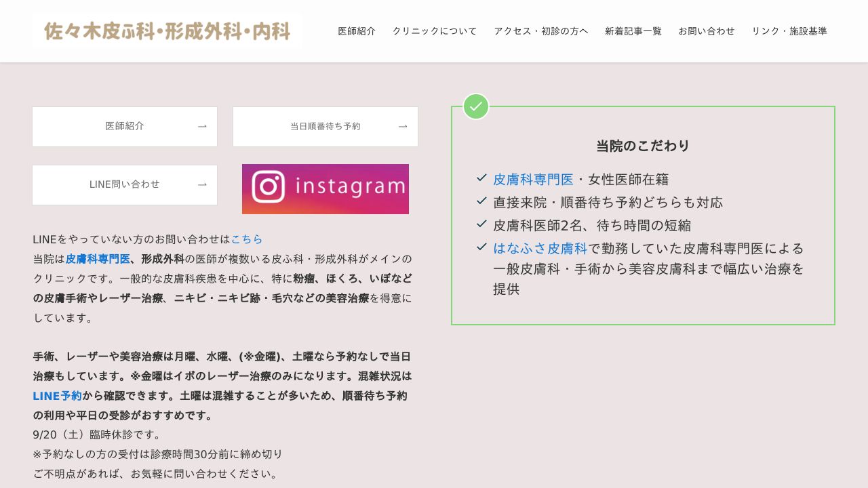This screenshot has height=488, width=868.
Task: Click the はなふさ皮膚科 link
Action: 540,248
